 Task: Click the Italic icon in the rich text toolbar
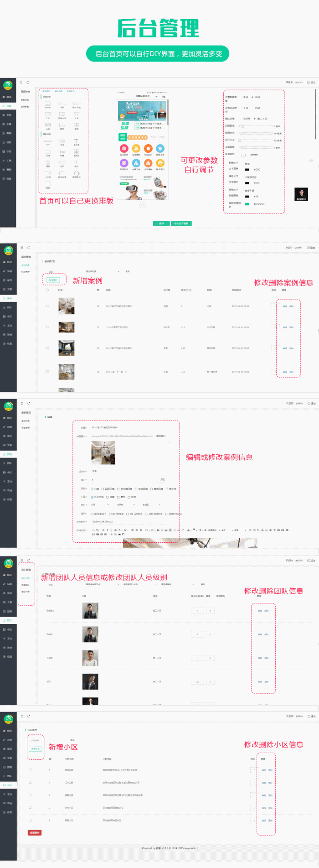pos(108,530)
